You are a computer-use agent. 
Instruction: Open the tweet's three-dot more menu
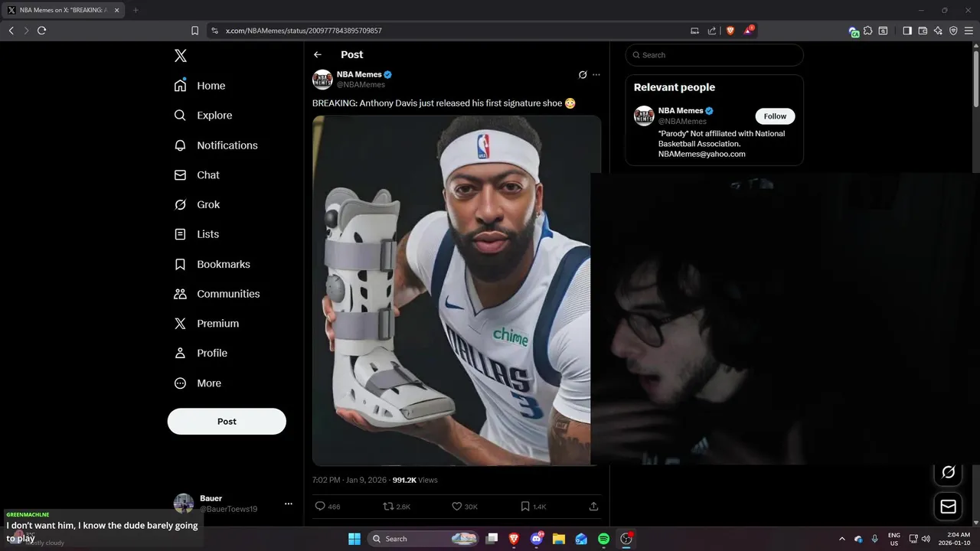point(596,75)
